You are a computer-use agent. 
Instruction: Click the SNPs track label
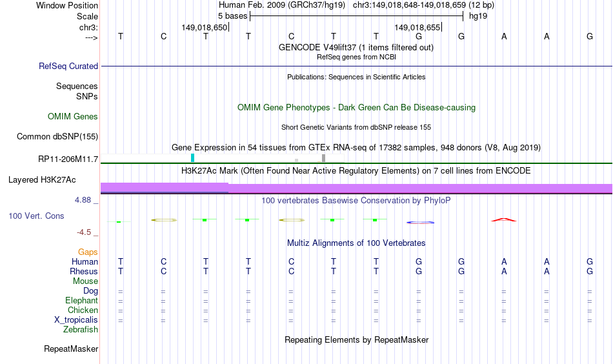tap(87, 96)
